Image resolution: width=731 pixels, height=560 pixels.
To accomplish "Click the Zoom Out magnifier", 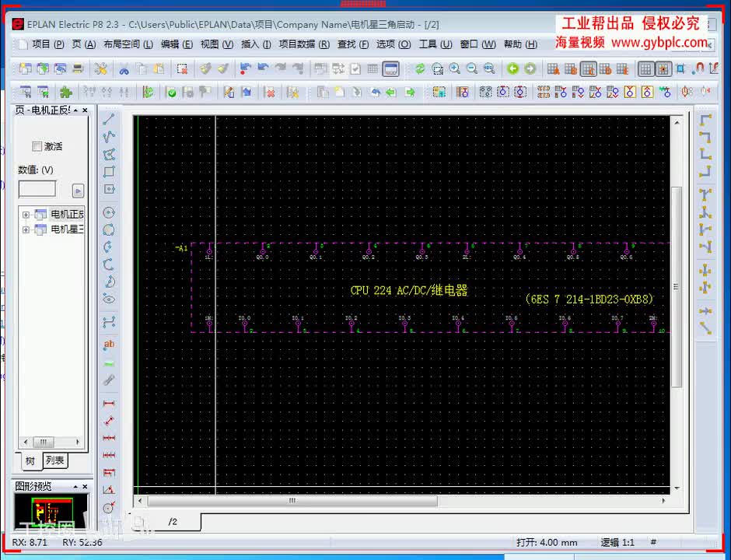I will [472, 69].
